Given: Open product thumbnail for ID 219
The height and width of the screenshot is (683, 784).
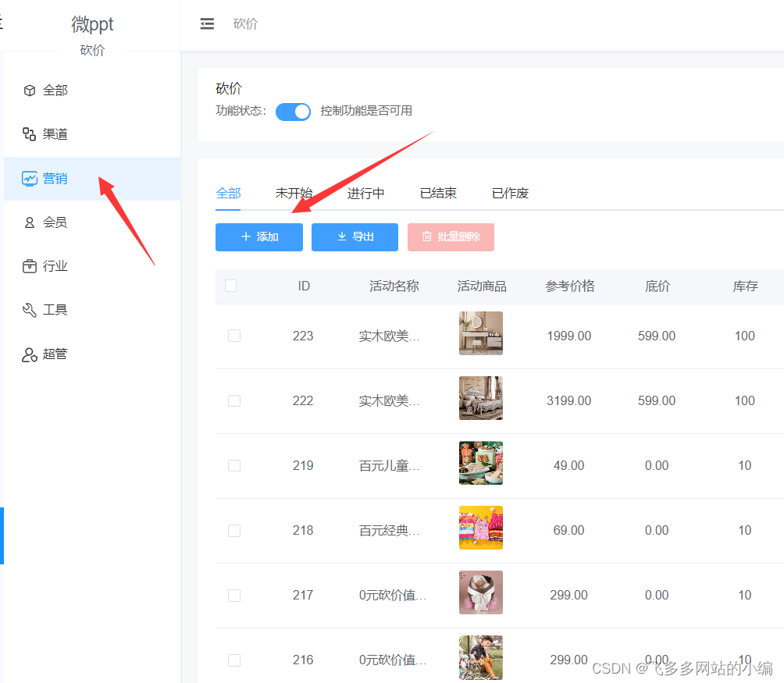Looking at the screenshot, I should coord(481,463).
